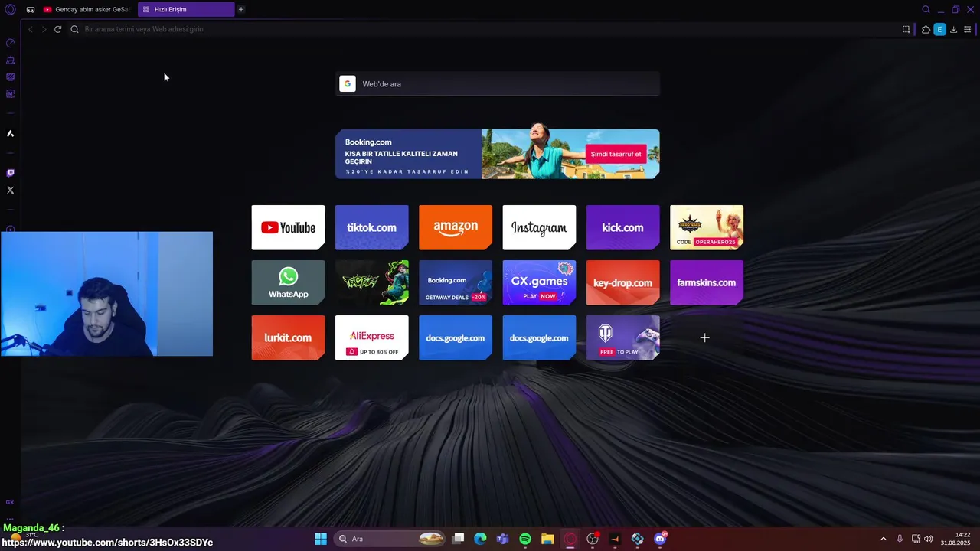Viewport: 980px width, 551px height.
Task: Open X (Twitter) panel in the sidebar
Action: click(x=10, y=190)
